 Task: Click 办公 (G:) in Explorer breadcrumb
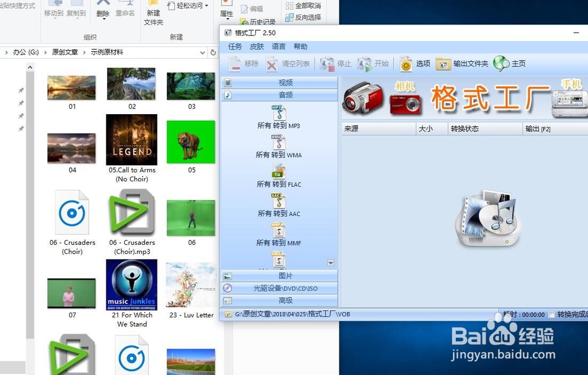coord(25,52)
